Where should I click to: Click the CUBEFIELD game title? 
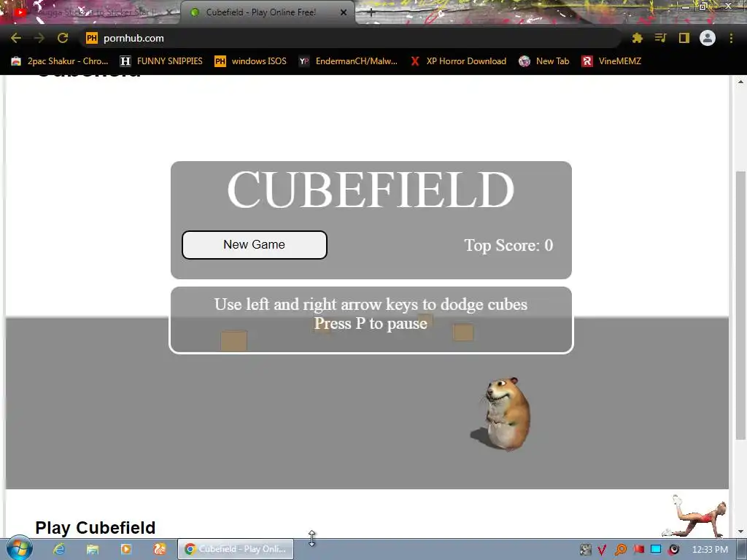click(x=371, y=189)
